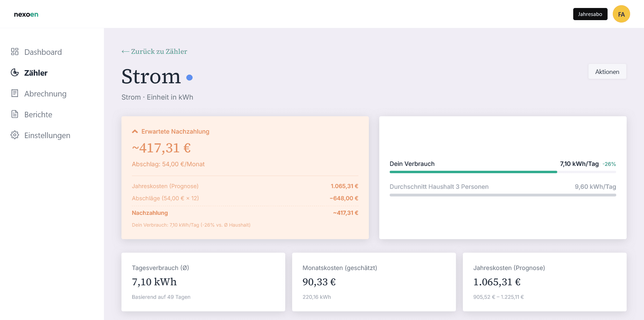Click the green Dein Verbrauch progress bar
Screen dimensions: 644x320
[x=473, y=172]
